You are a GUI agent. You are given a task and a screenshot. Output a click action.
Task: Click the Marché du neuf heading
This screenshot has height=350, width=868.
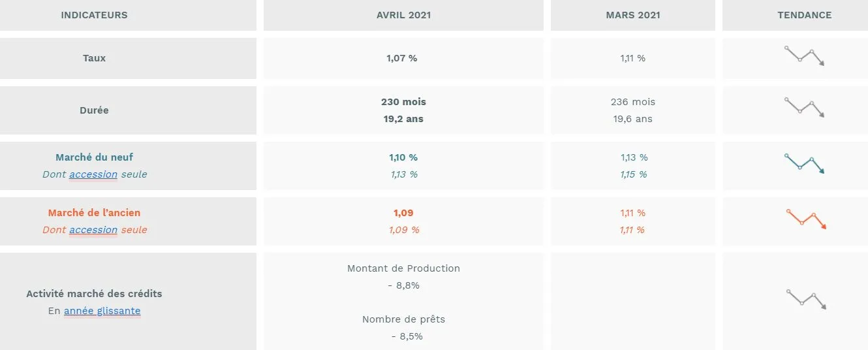[94, 157]
